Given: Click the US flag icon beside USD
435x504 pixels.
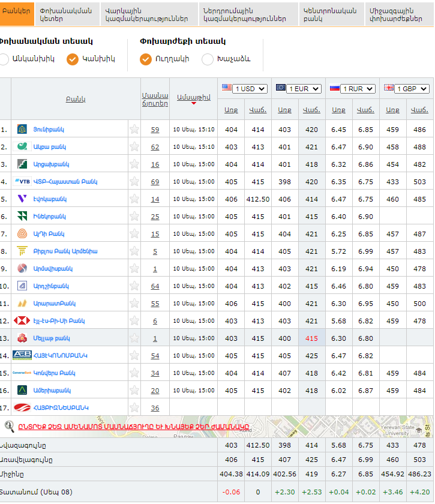Looking at the screenshot, I should tap(227, 88).
